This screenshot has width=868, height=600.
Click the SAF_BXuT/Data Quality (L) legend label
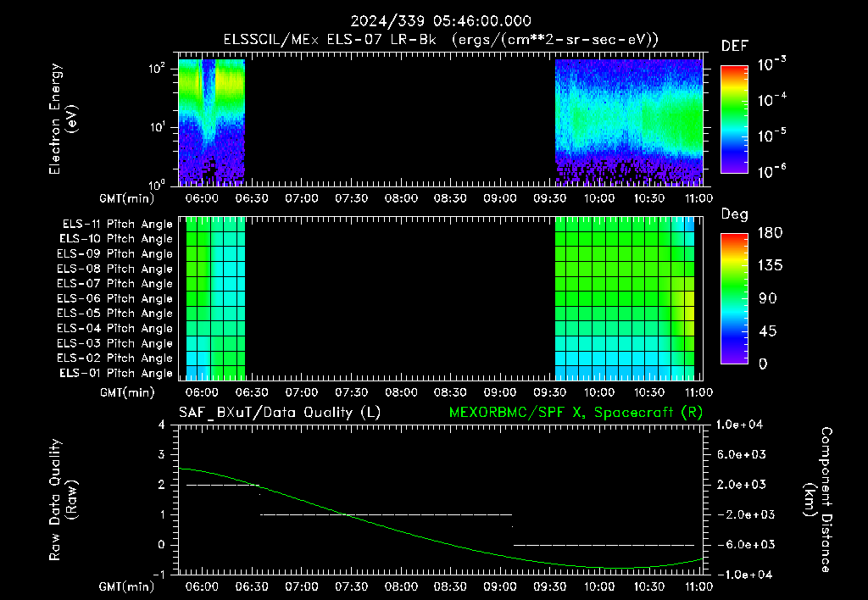(280, 413)
